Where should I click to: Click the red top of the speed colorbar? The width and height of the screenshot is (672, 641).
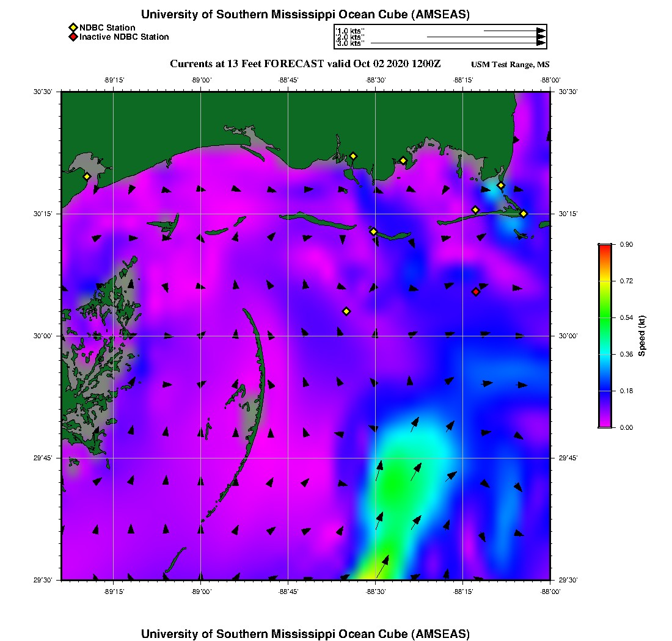click(x=604, y=247)
